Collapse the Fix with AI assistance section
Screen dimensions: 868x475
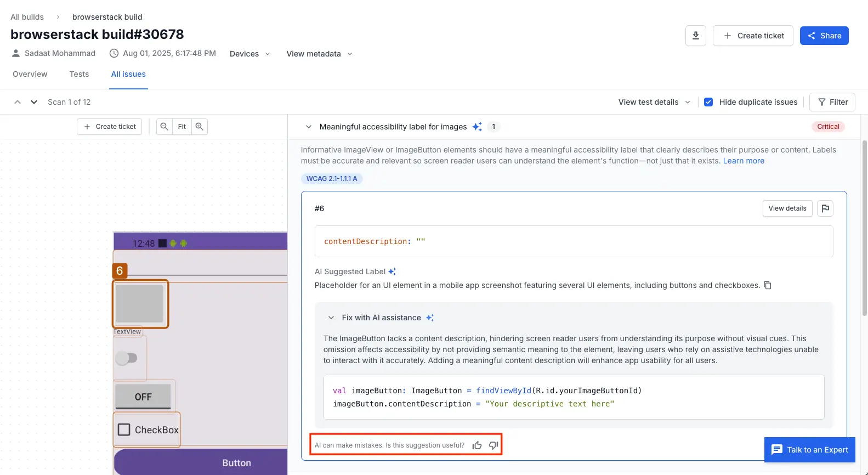pyautogui.click(x=331, y=318)
